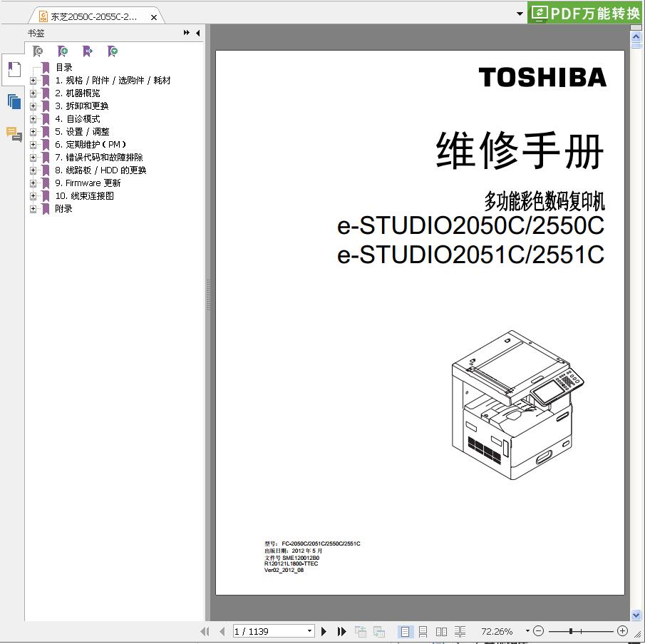Click the 72.26% zoom value
645x644 pixels.
tap(497, 631)
